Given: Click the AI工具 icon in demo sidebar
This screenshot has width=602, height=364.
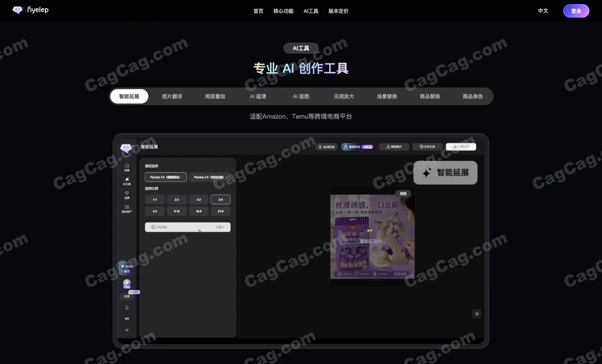Looking at the screenshot, I should 127,181.
